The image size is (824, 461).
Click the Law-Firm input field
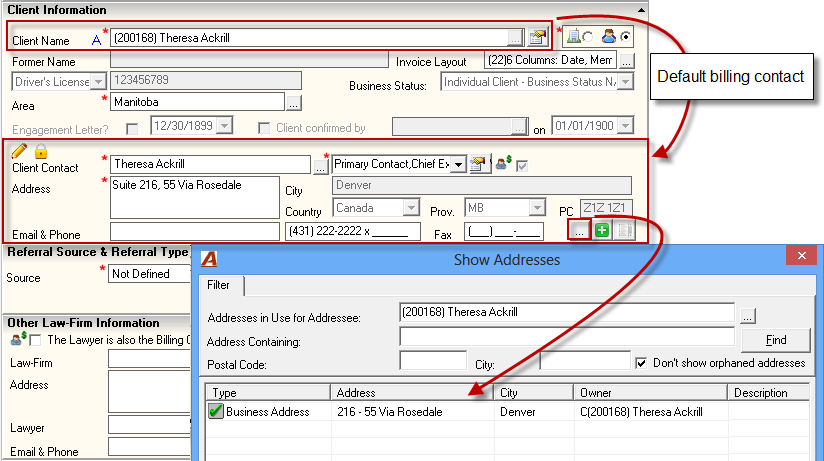(149, 359)
